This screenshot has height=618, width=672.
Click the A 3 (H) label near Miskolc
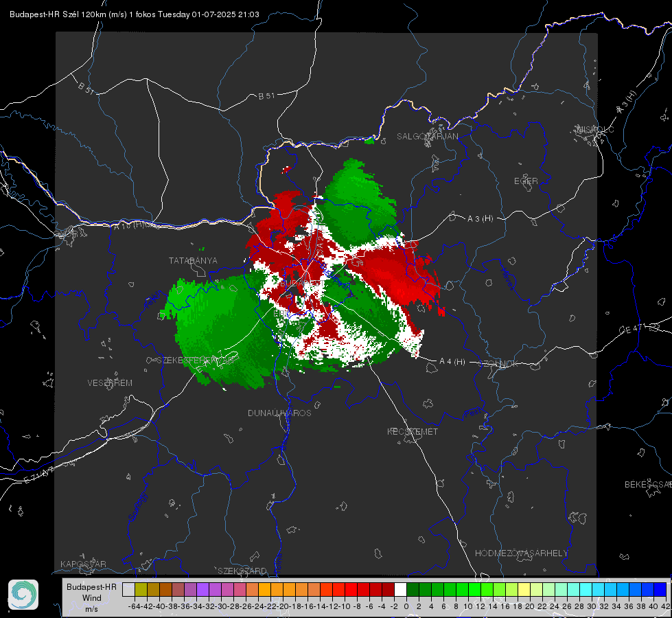pyautogui.click(x=627, y=102)
